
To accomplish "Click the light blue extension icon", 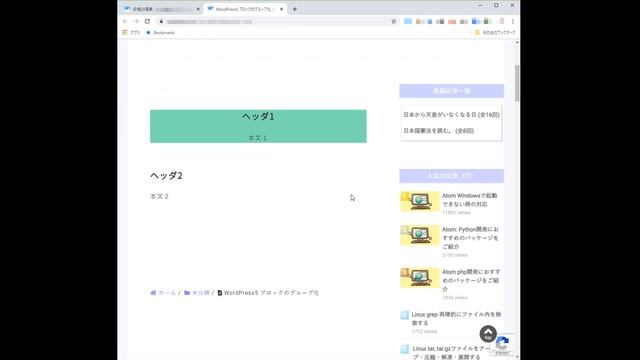I will (408, 21).
